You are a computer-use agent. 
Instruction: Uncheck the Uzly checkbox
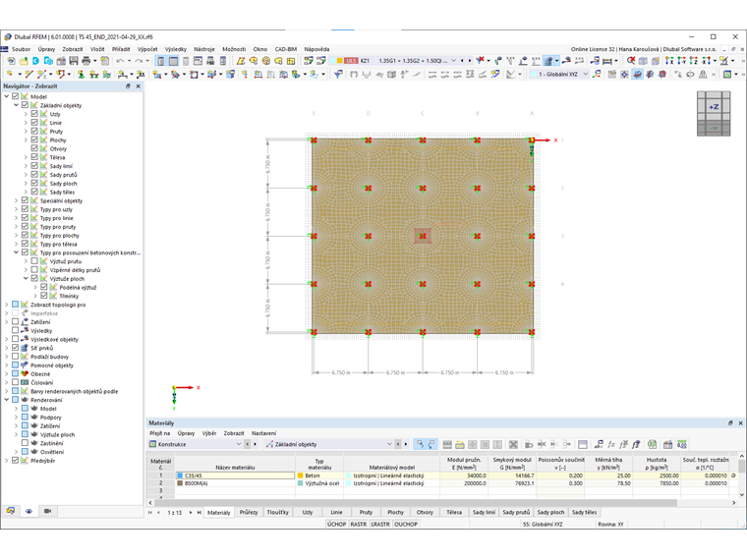(34, 114)
